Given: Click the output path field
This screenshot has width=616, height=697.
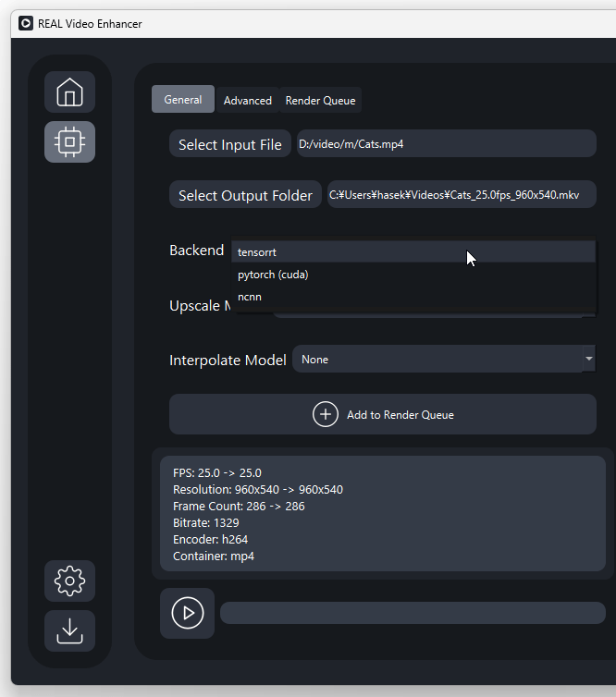Looking at the screenshot, I should point(462,195).
